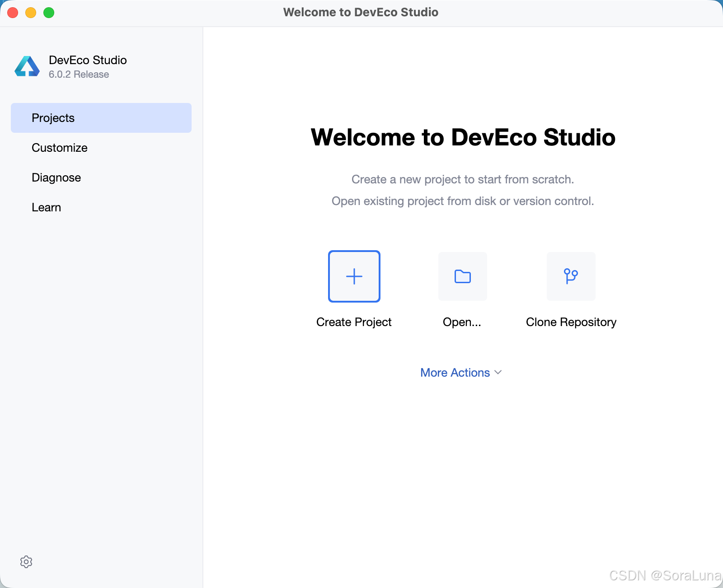Click the Open... label
Image resolution: width=723 pixels, height=588 pixels.
click(462, 322)
